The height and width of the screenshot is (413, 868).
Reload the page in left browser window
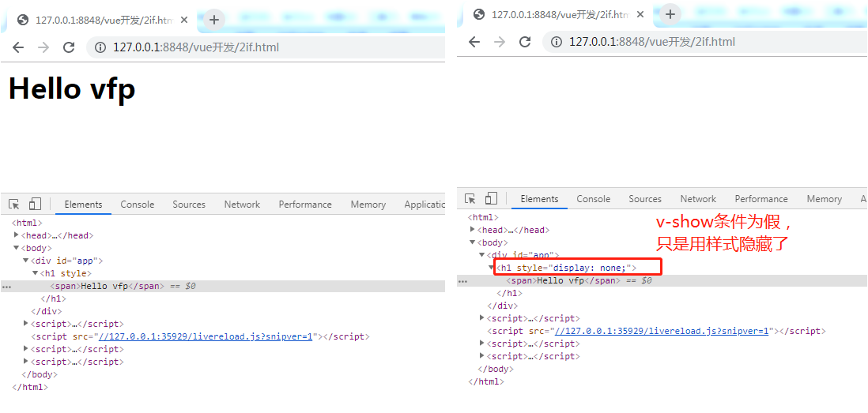(69, 47)
